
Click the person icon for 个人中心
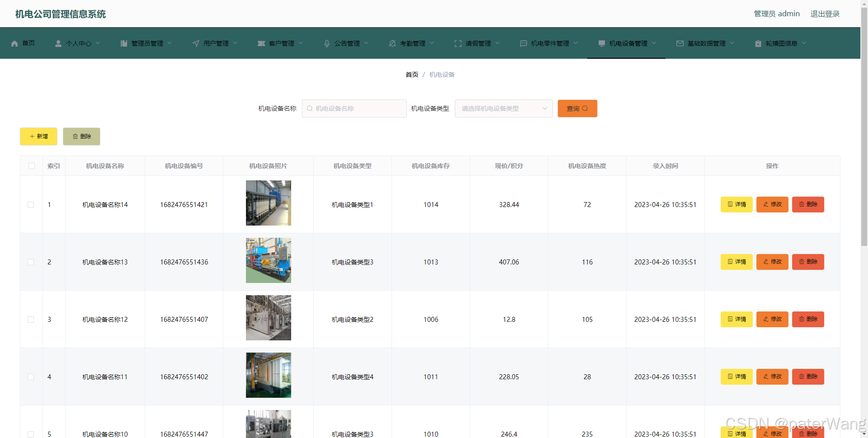[x=58, y=43]
